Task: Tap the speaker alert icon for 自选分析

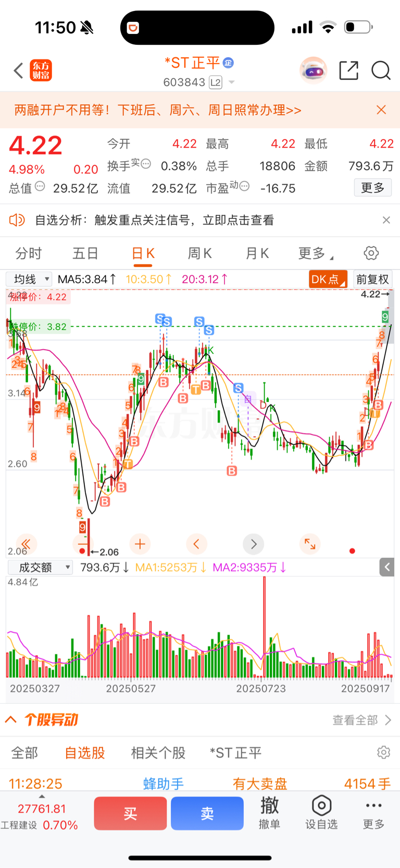Action: point(17,220)
